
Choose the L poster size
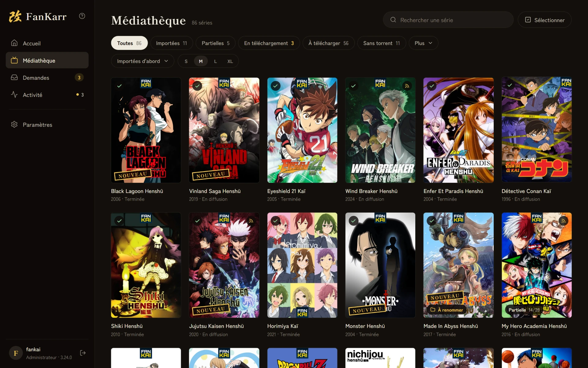click(x=215, y=61)
